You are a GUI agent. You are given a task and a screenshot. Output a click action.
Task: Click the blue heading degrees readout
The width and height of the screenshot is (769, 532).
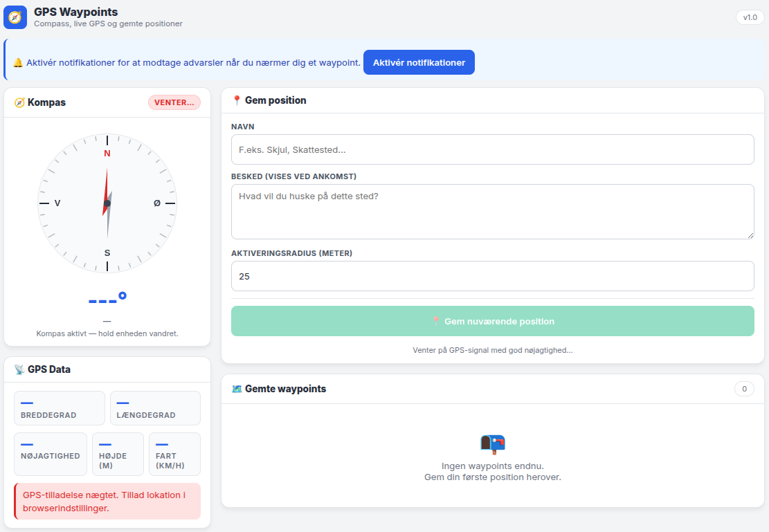click(x=107, y=298)
